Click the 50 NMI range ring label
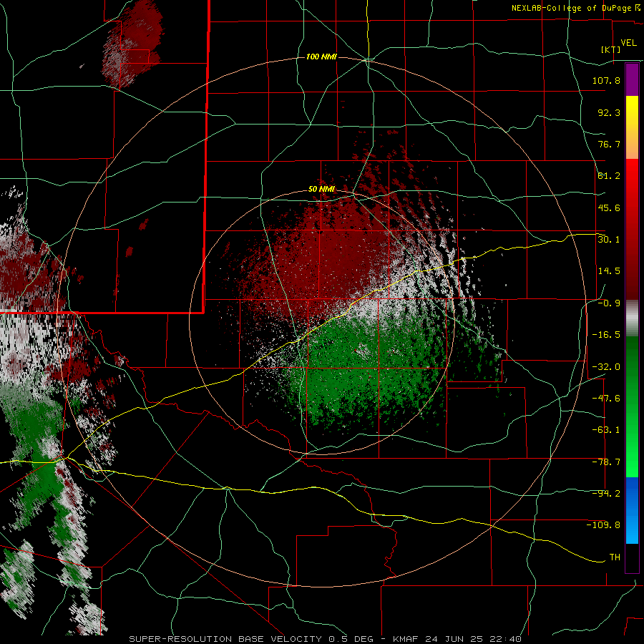Image resolution: width=644 pixels, height=644 pixels. pos(321,190)
